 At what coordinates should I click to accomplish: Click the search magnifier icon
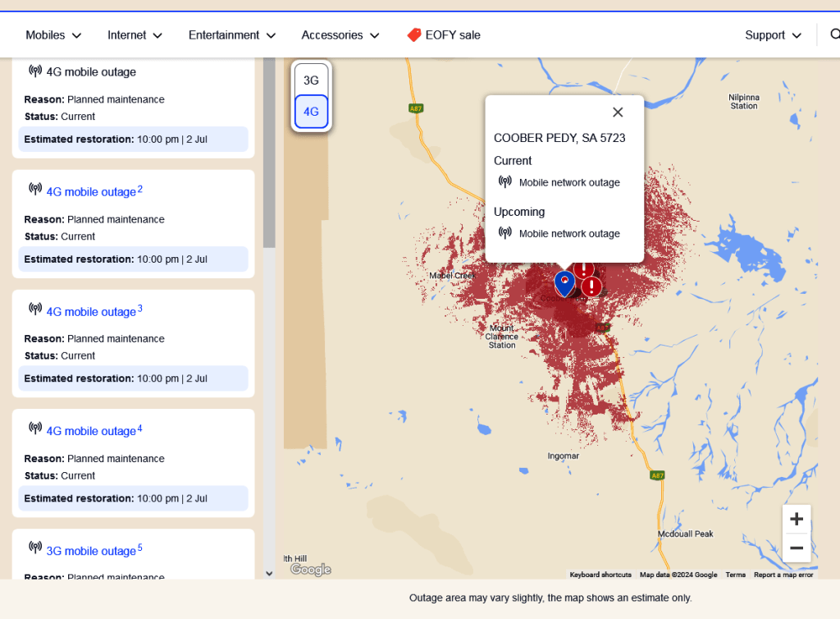pos(834,34)
